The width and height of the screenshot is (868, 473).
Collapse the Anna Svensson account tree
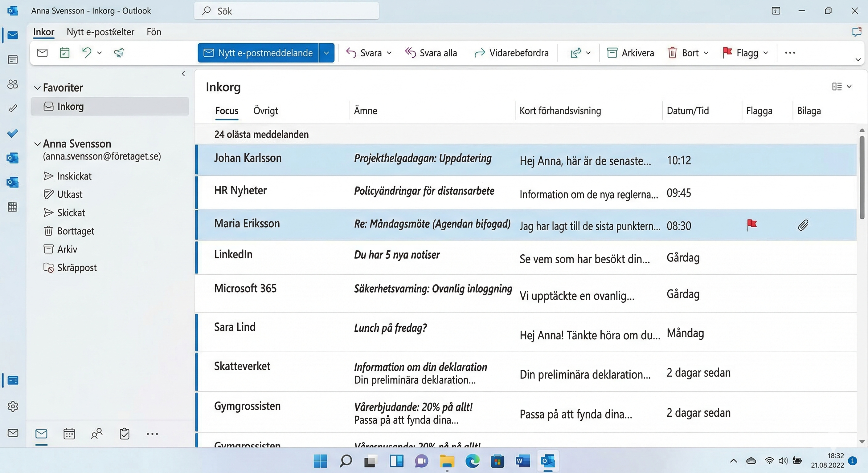pyautogui.click(x=37, y=144)
